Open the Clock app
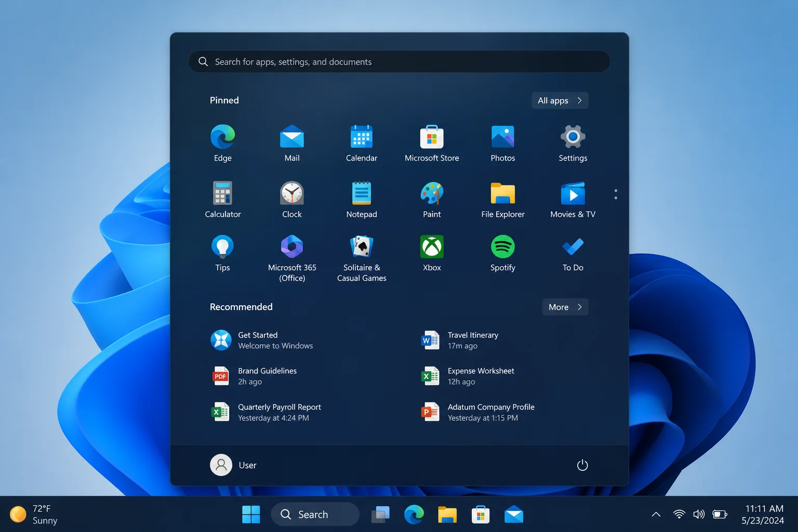Screen dimensions: 798x532 pos(292,199)
